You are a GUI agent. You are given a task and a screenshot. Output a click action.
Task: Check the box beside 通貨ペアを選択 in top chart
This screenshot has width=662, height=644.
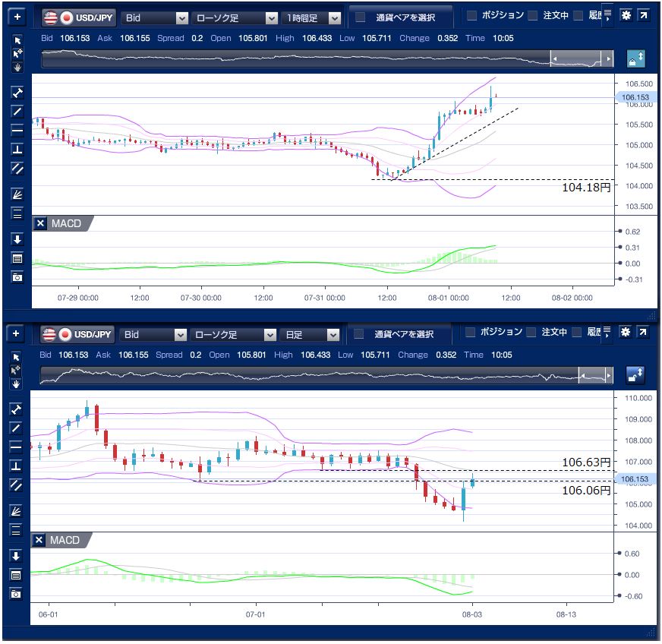(361, 17)
